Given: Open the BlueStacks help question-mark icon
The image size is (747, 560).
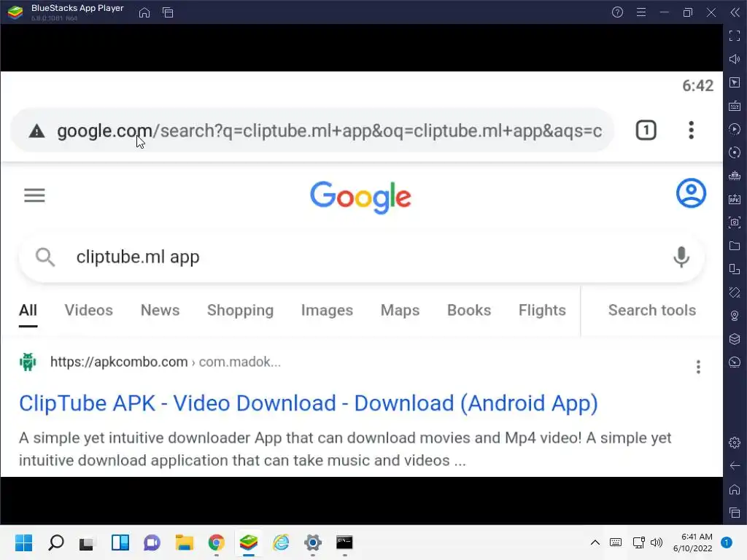Looking at the screenshot, I should (x=617, y=12).
